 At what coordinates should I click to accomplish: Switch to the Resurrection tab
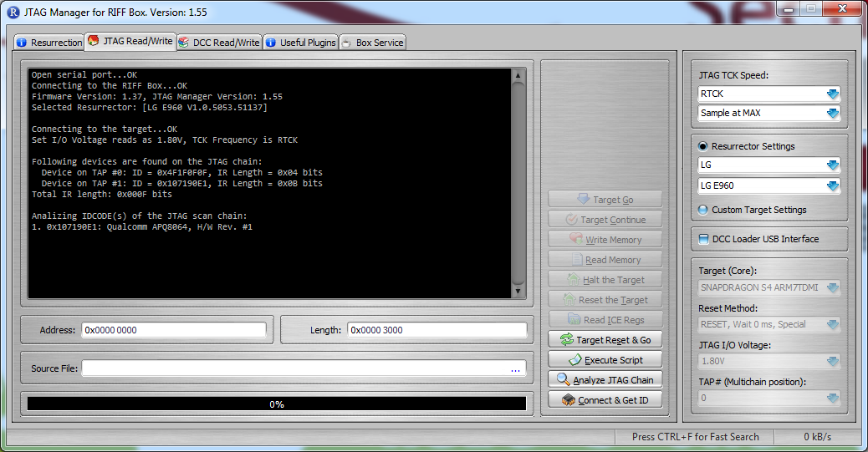[x=49, y=43]
